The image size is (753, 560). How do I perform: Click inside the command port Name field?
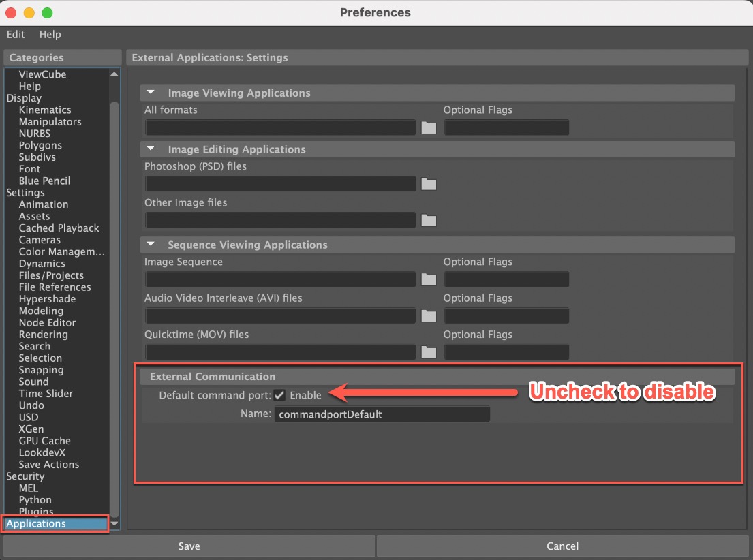point(382,414)
